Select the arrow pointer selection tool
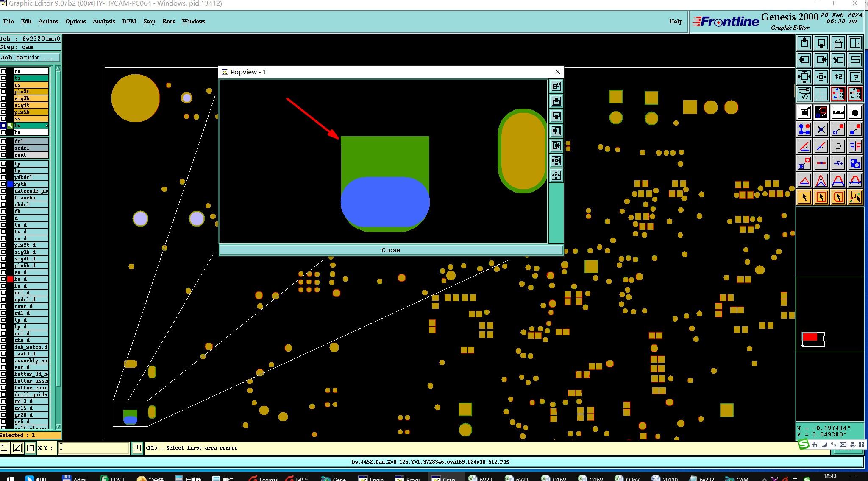Image resolution: width=868 pixels, height=481 pixels. [x=804, y=197]
